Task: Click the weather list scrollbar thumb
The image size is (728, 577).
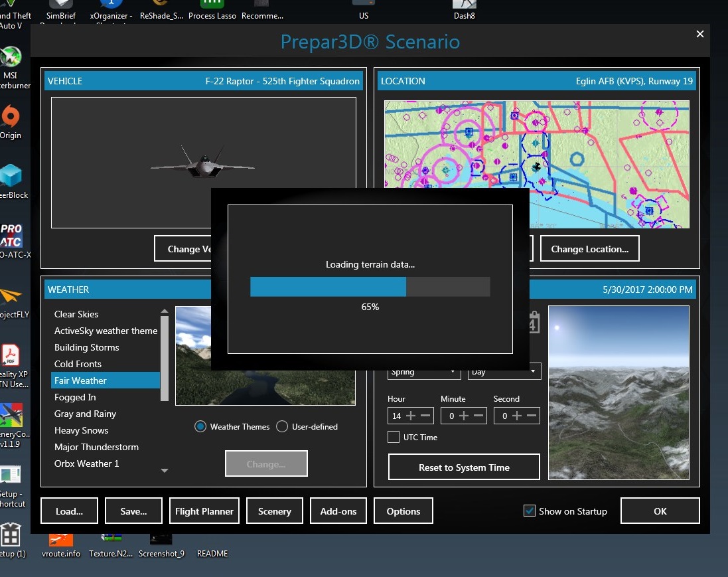Action: click(165, 358)
